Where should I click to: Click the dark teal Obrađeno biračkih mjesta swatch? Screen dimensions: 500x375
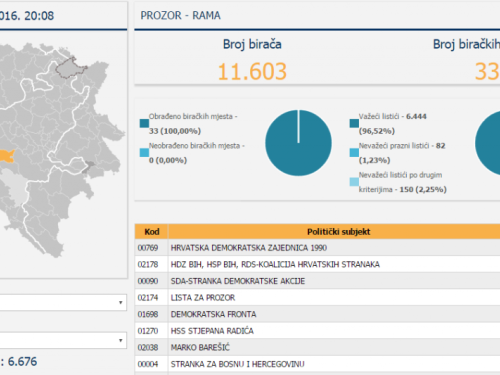[x=144, y=123]
